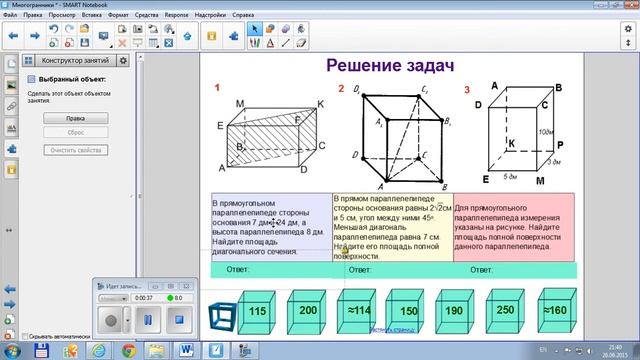This screenshot has width=640, height=360.
Task: Move toolbar with up-down arrow icon
Action: click(628, 43)
